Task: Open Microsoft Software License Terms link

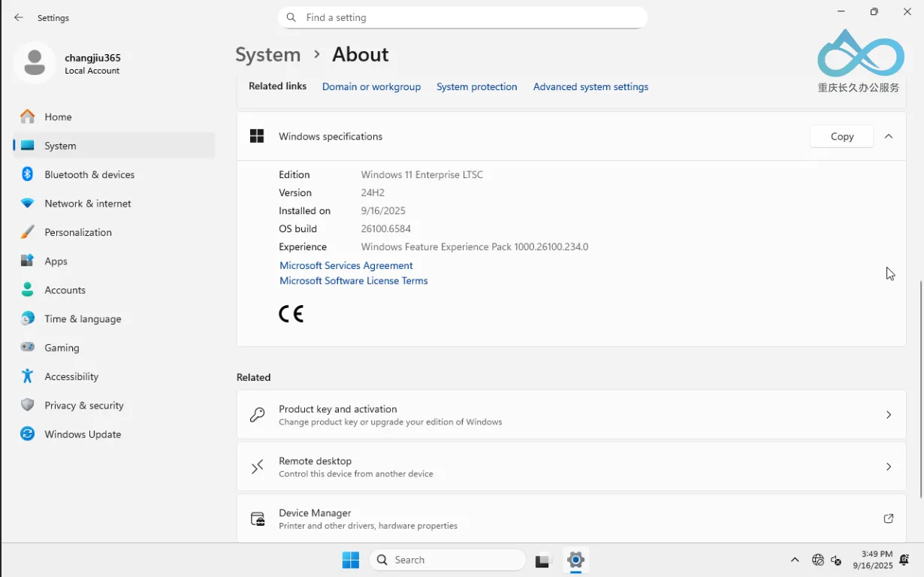Action: point(354,281)
